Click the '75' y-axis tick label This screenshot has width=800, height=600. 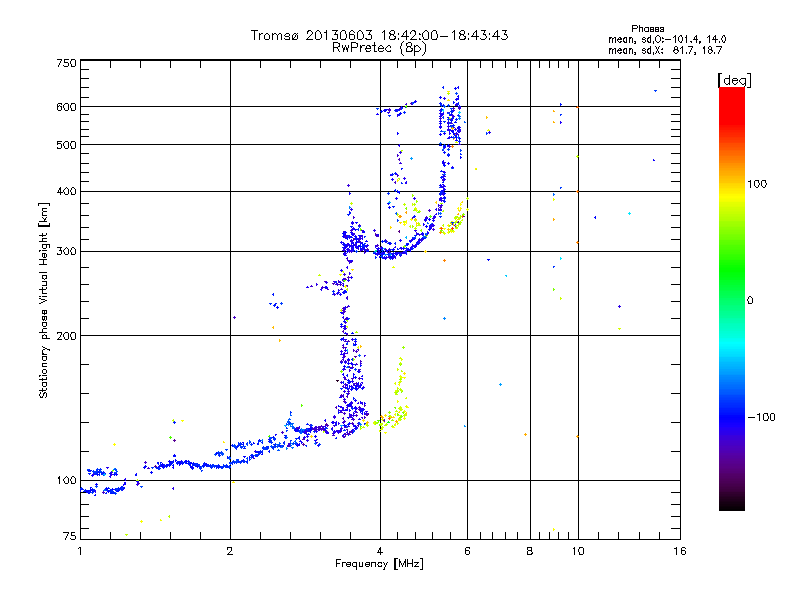[70, 536]
